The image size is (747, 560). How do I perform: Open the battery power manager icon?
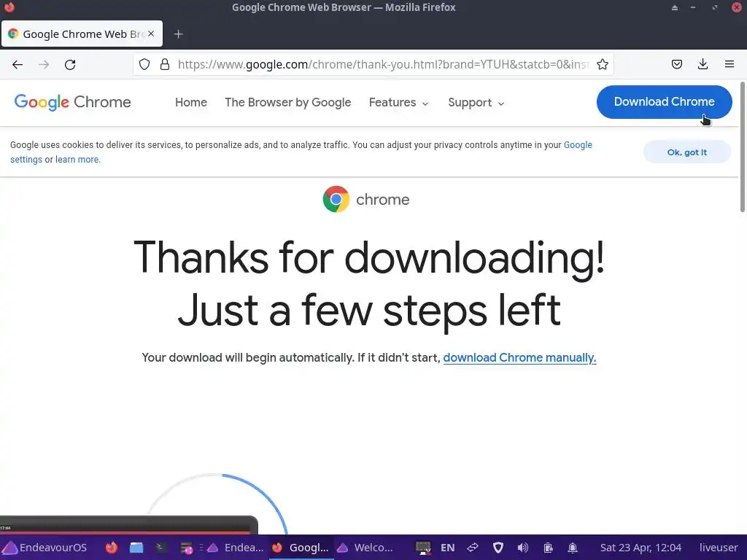(548, 548)
